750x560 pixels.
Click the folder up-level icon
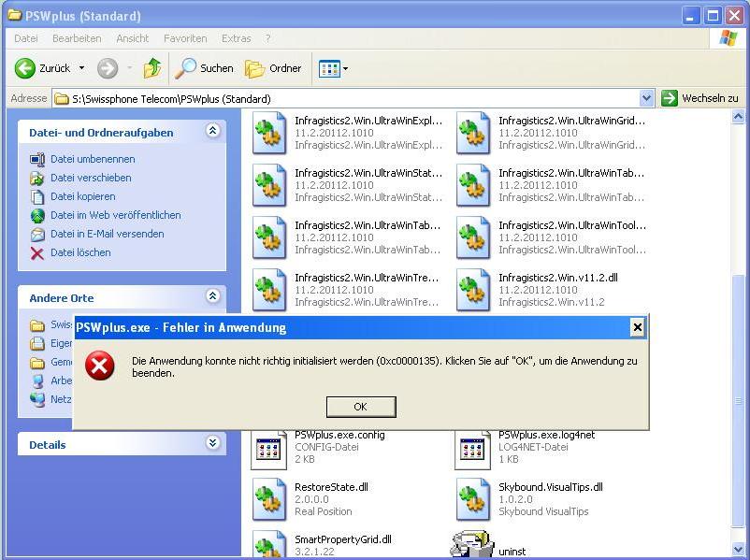pos(151,68)
